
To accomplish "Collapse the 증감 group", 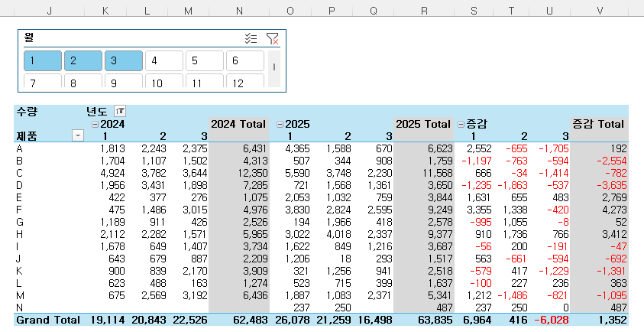I will click(x=461, y=124).
